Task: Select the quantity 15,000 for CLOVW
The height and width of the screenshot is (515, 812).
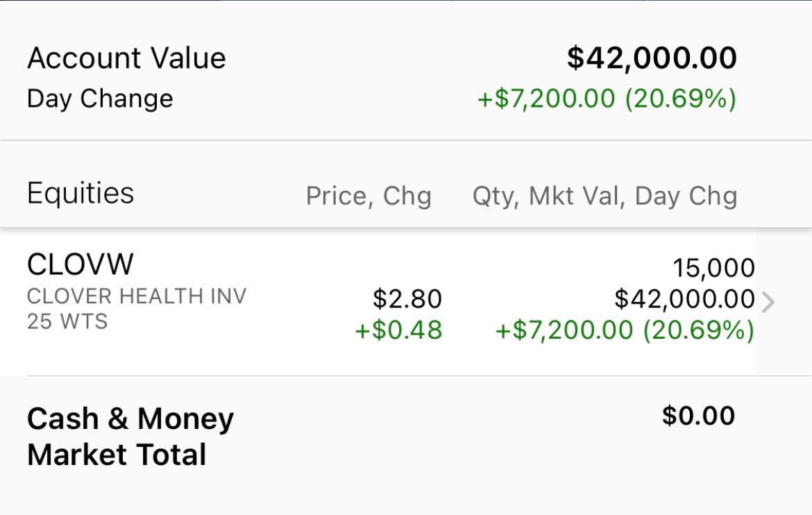Action: (714, 267)
